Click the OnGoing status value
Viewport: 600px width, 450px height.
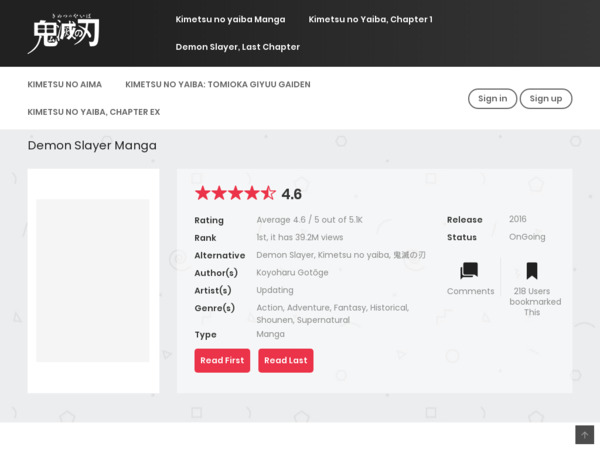(x=527, y=237)
